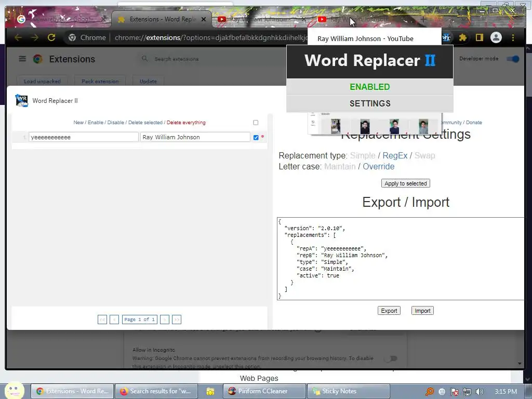
Task: Select Swap replacement type
Action: pos(425,155)
